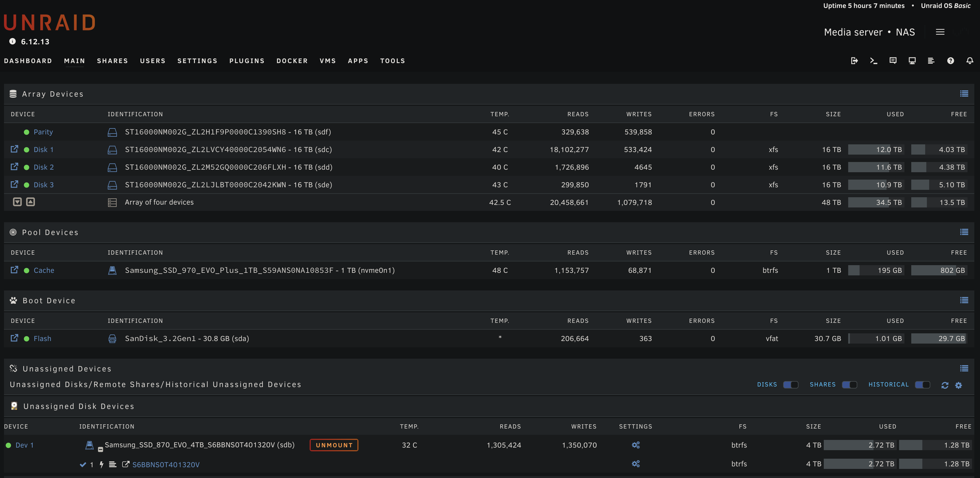This screenshot has width=980, height=478.
Task: Click the logout icon in the top toolbar
Action: [x=854, y=61]
